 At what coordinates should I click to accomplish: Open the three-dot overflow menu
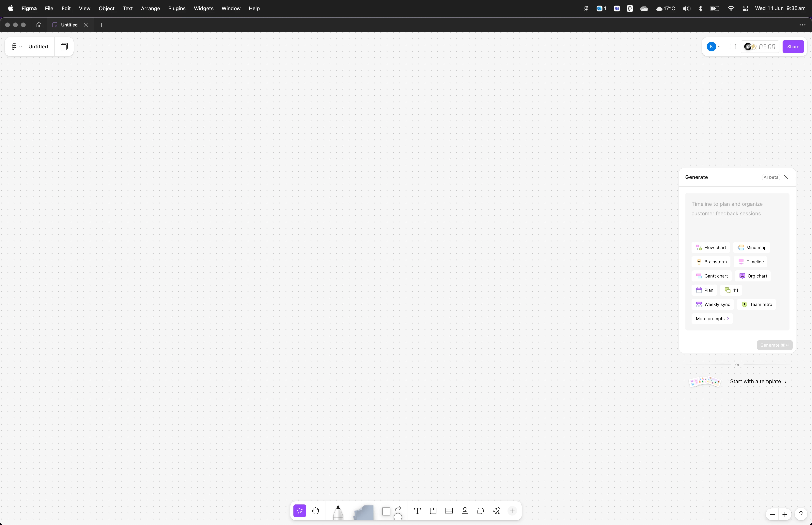click(x=803, y=25)
